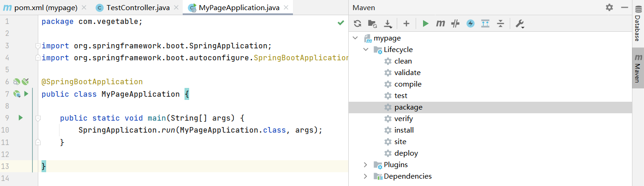Click the run gutter icon beside class declaration
The image size is (644, 186).
tap(26, 94)
